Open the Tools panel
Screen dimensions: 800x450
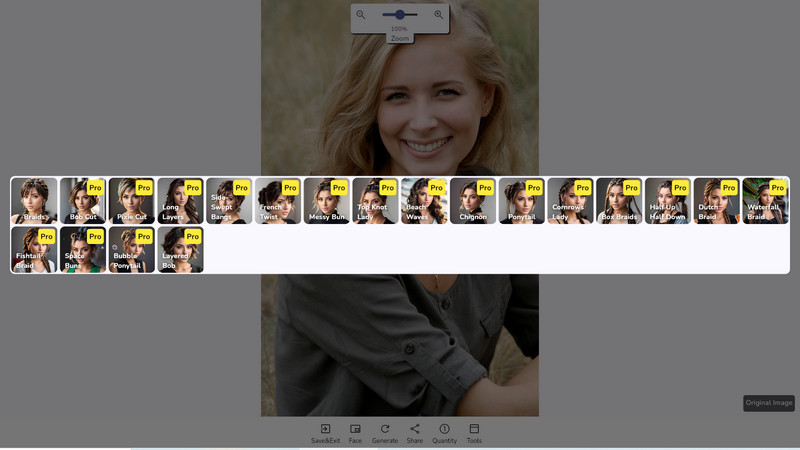coord(474,433)
